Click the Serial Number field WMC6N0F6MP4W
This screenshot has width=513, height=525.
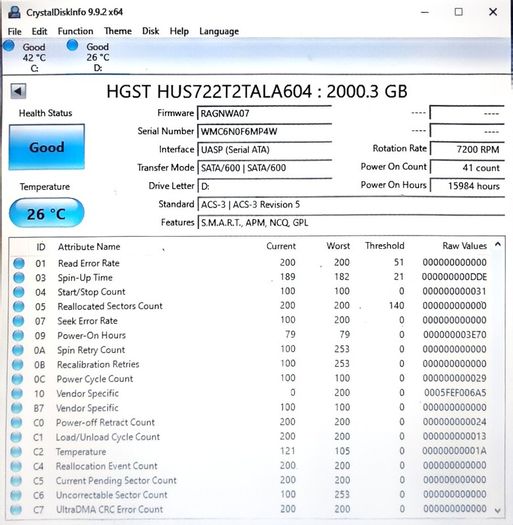click(x=265, y=132)
